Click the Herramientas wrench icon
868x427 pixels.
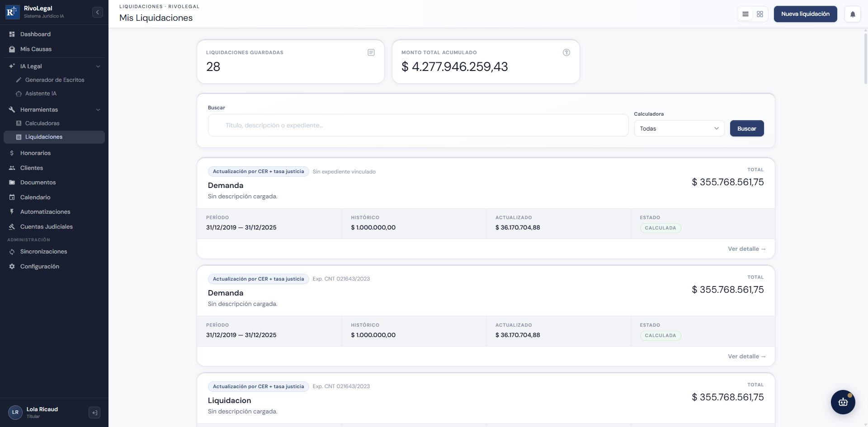click(x=12, y=110)
